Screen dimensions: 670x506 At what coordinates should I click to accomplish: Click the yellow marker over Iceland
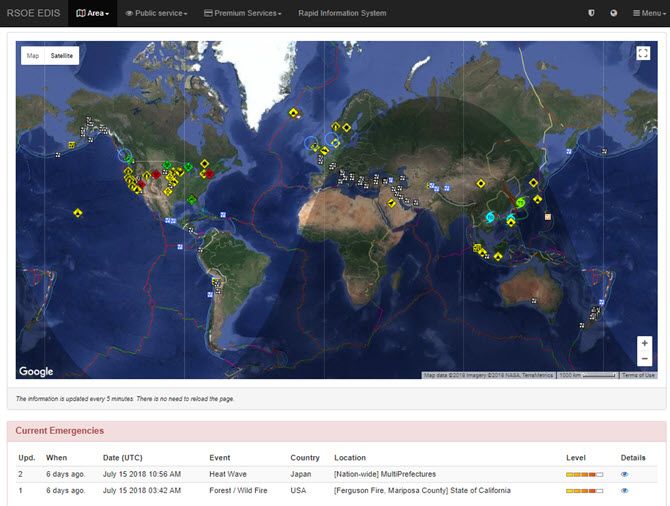pyautogui.click(x=294, y=114)
